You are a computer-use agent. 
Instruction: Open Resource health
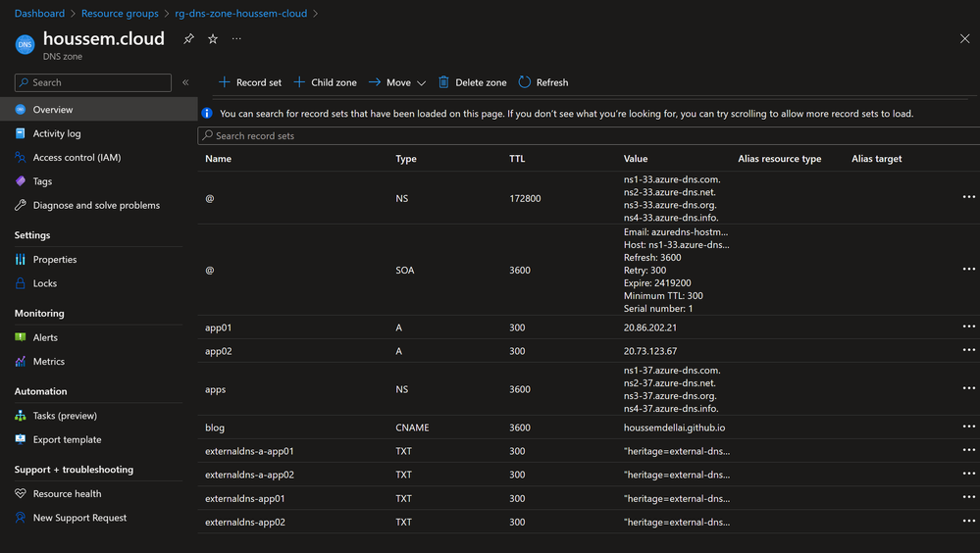pyautogui.click(x=67, y=493)
